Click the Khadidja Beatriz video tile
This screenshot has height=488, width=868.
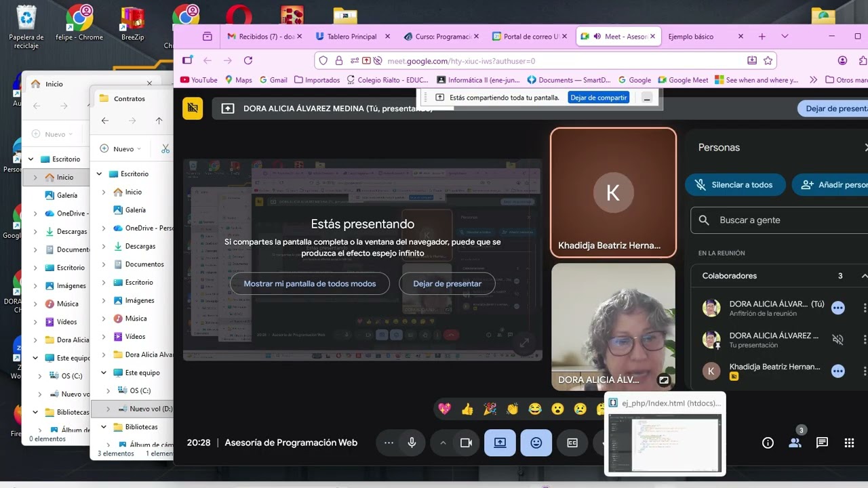613,192
